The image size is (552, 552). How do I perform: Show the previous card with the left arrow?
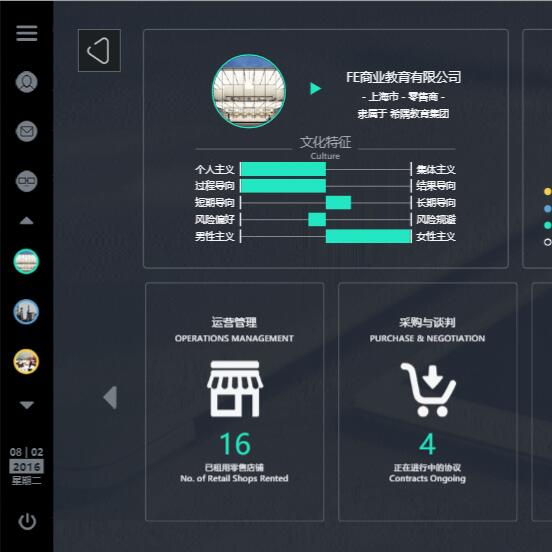110,397
